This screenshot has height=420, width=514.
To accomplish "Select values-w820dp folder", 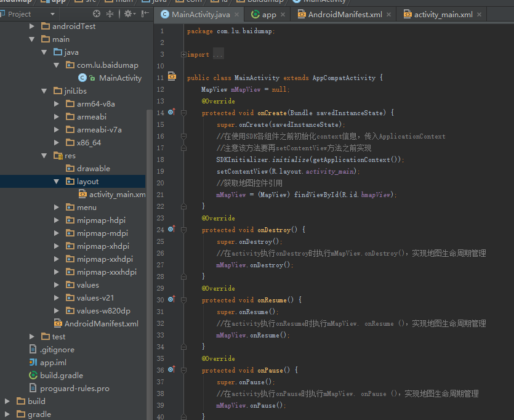I will 98,311.
